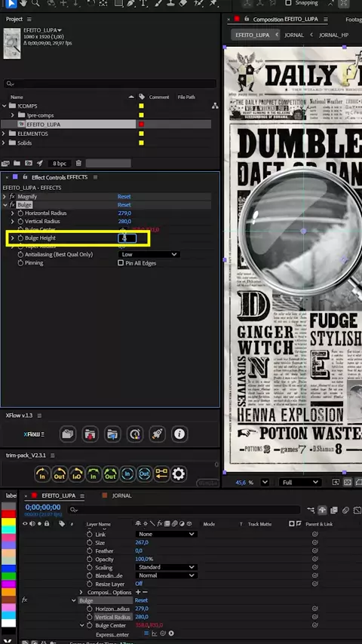Viewport: 362px width, 644px height.
Task: Expand the Magnify effect properties
Action: (x=5, y=197)
